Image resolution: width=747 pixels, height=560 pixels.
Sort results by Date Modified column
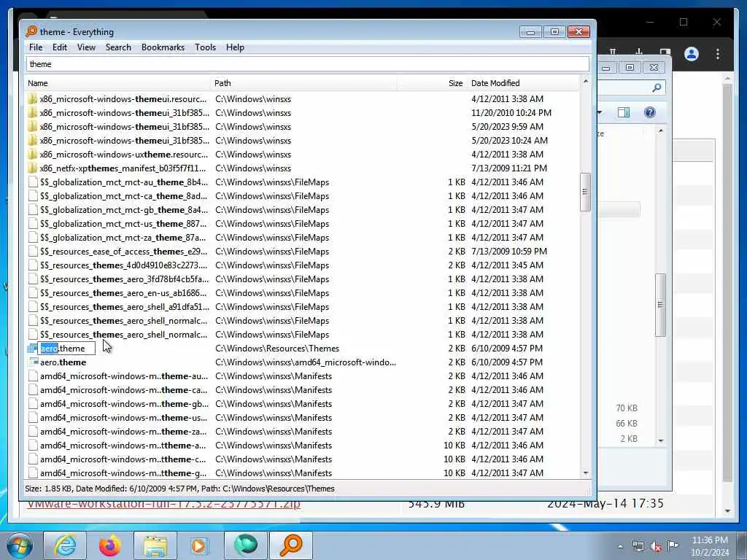[524, 83]
